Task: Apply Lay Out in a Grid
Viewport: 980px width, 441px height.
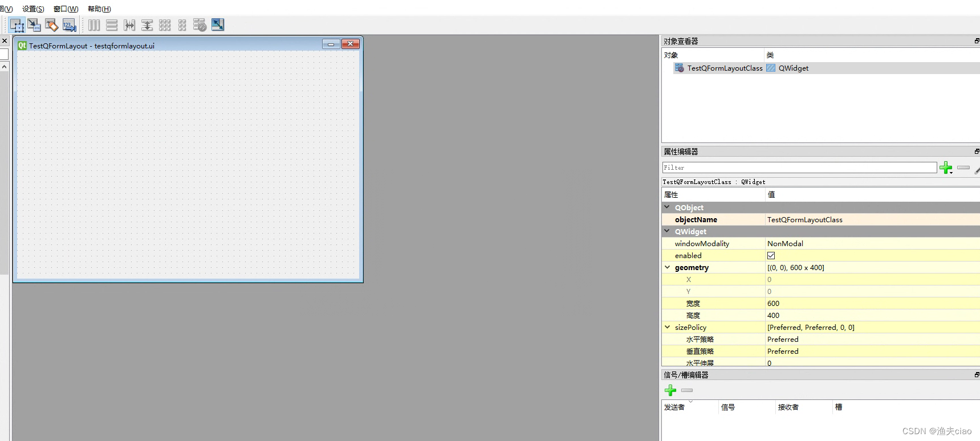Action: coord(165,25)
